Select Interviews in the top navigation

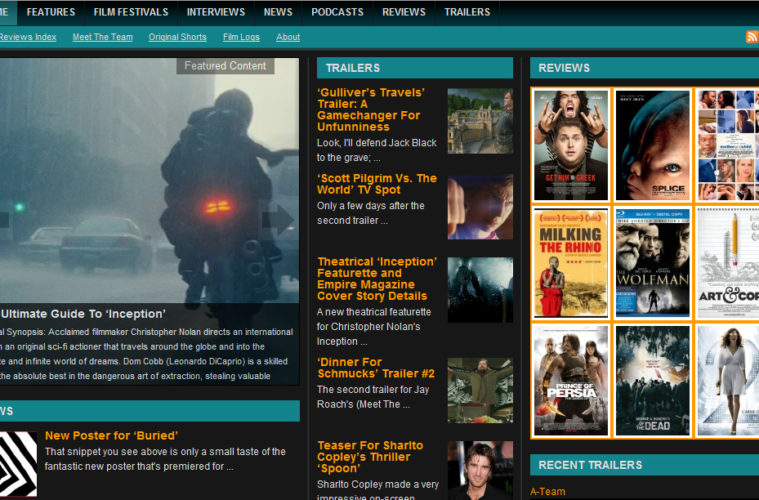click(215, 12)
